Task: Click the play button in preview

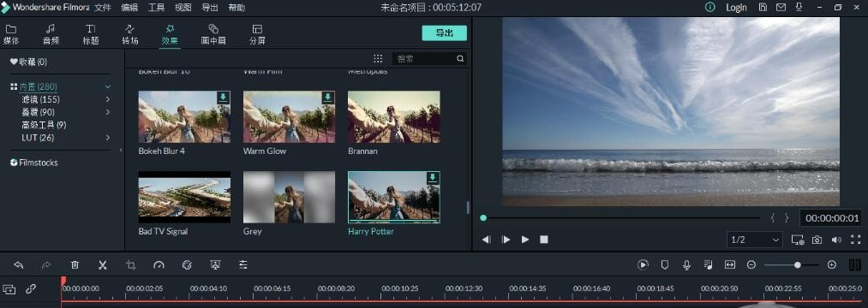Action: click(524, 240)
